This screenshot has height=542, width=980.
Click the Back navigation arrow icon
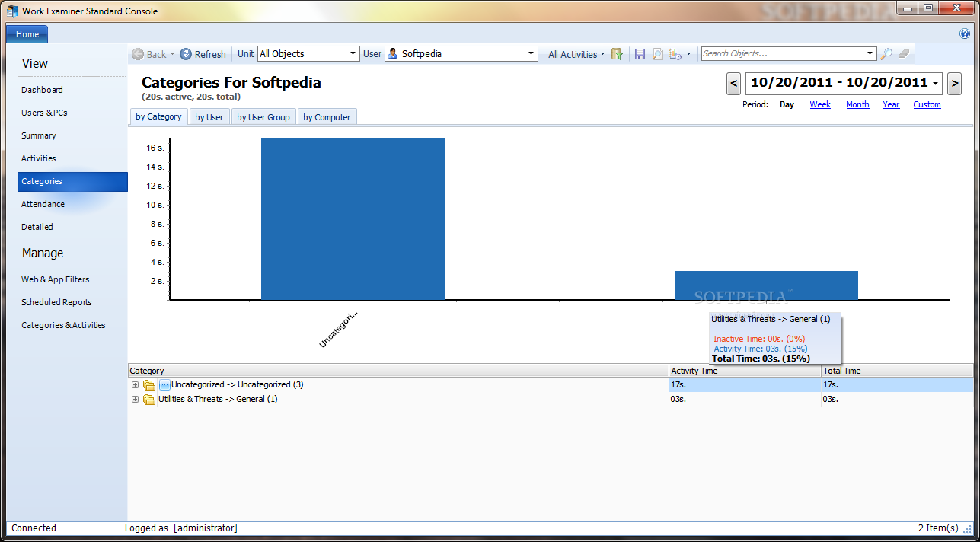click(x=138, y=54)
